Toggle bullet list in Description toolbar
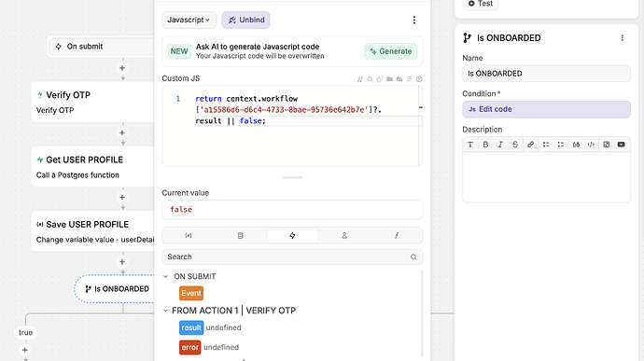 (545, 145)
